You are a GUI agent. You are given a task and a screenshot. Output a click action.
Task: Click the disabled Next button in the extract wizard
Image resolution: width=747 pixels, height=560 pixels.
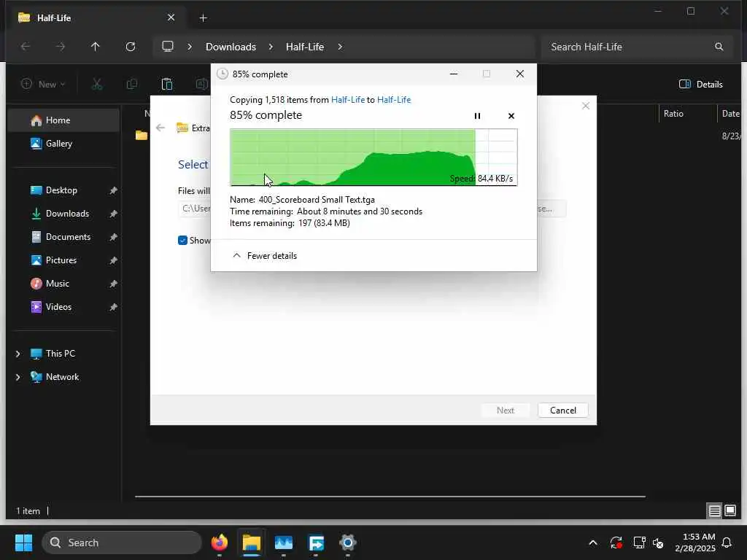click(505, 410)
